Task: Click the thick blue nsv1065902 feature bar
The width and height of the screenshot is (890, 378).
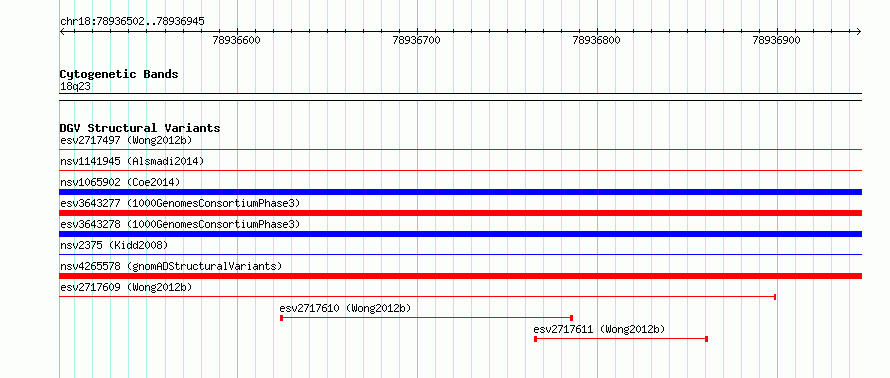Action: click(x=461, y=192)
